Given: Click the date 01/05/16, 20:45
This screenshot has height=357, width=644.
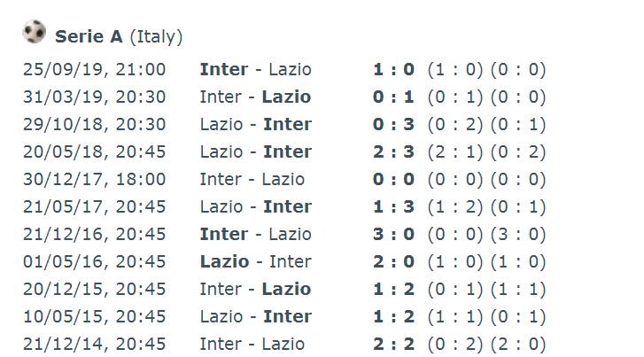Looking at the screenshot, I should tap(94, 261).
